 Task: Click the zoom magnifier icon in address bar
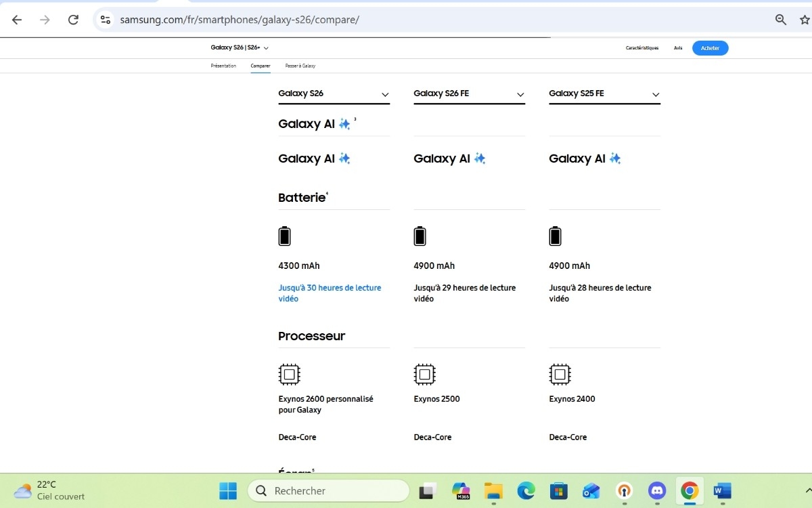781,20
